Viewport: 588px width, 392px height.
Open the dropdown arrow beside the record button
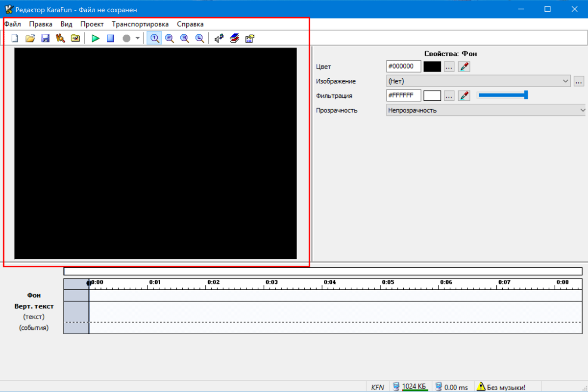(137, 38)
